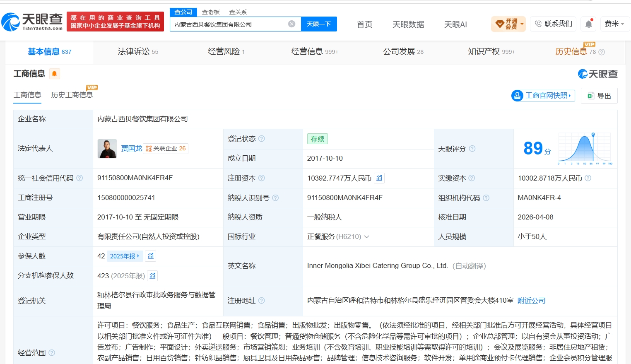
Task: Select the 历史工商信息 sub-tab
Action: click(x=72, y=95)
